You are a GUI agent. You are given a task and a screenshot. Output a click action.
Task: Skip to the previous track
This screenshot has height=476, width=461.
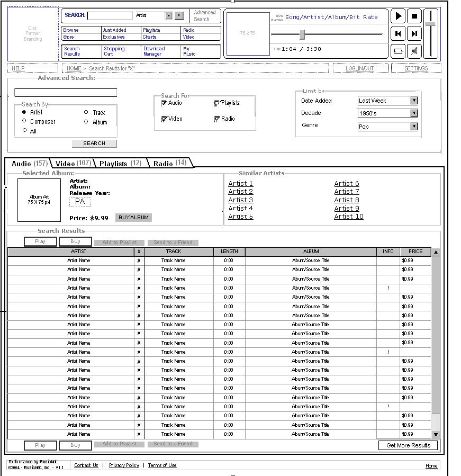click(398, 33)
